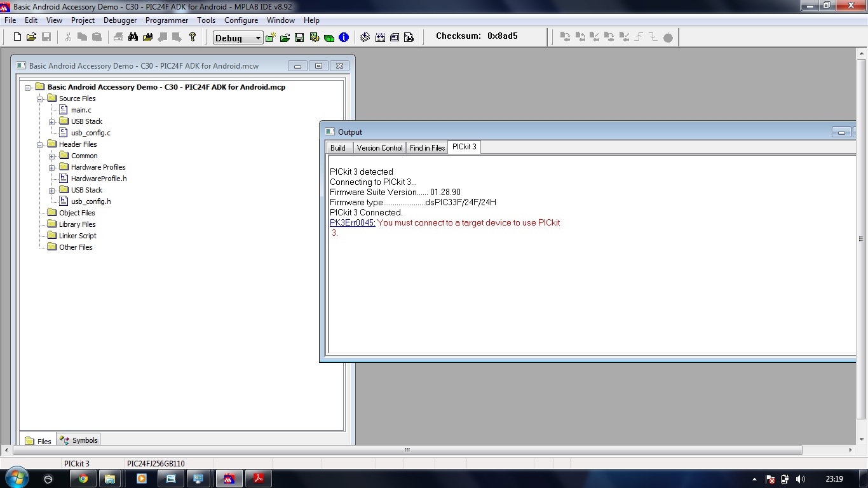The image size is (868, 488).
Task: Show hidden system tray icons arrow
Action: tap(754, 479)
